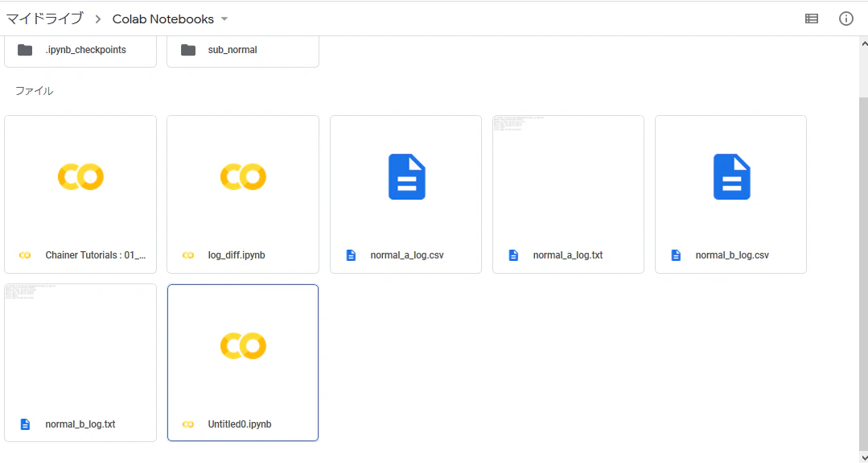Click the Chainer Tutorials file name
Image resolution: width=868 pixels, height=463 pixels.
click(96, 255)
